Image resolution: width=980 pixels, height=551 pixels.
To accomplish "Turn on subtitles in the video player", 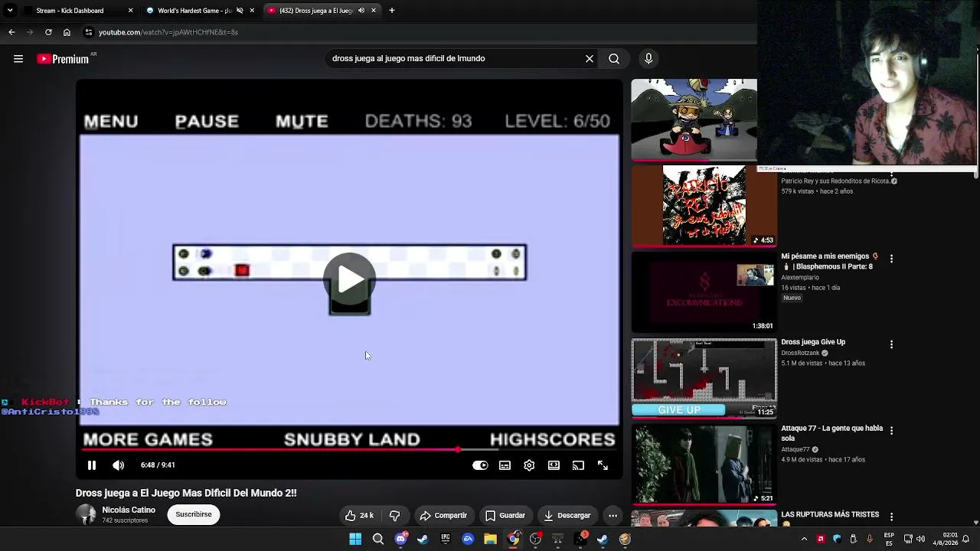I will point(505,465).
